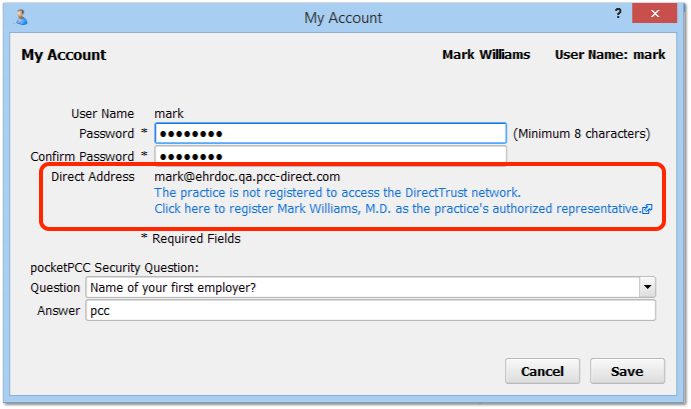Click the 'pocketPCC Security Question:' label
This screenshot has width=691, height=409.
(x=115, y=268)
